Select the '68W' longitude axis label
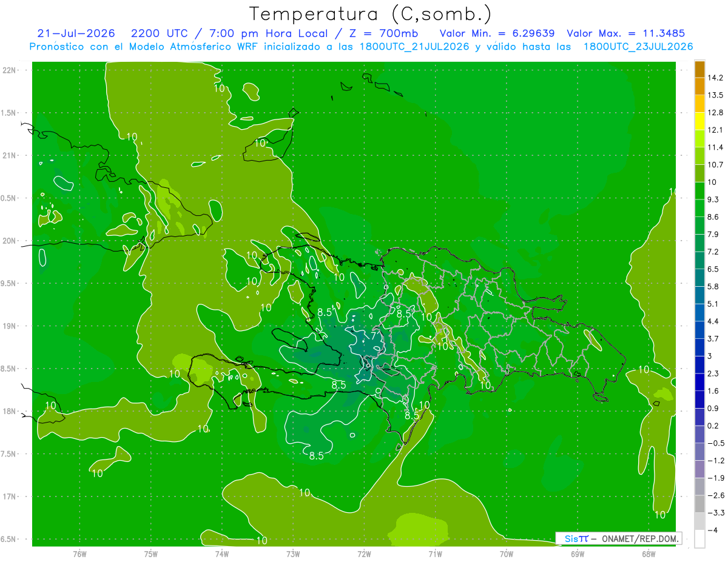This screenshot has width=728, height=562. [649, 554]
